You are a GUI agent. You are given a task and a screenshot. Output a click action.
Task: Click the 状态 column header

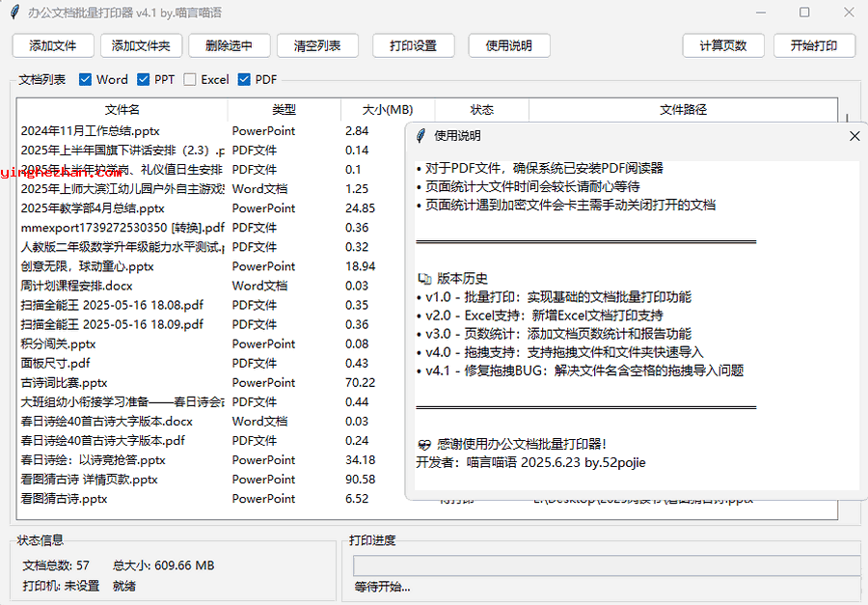point(481,110)
